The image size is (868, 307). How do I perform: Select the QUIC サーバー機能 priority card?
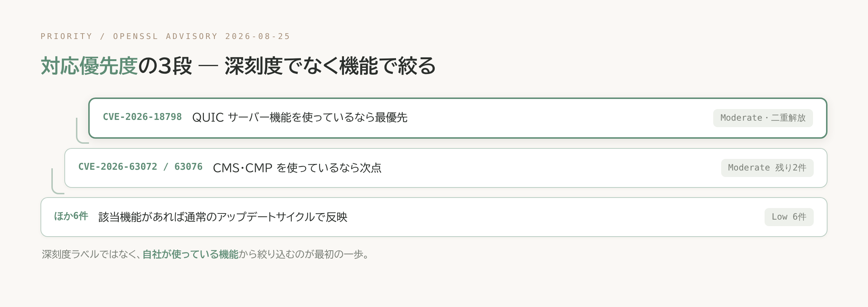[x=458, y=118]
